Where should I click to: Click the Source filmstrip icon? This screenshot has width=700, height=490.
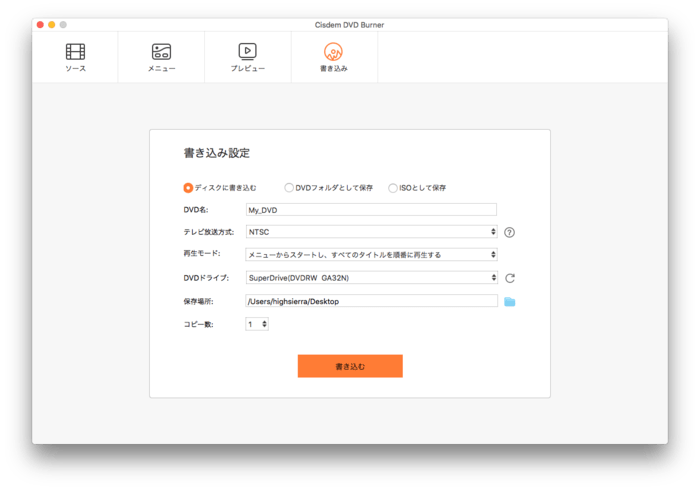(75, 51)
